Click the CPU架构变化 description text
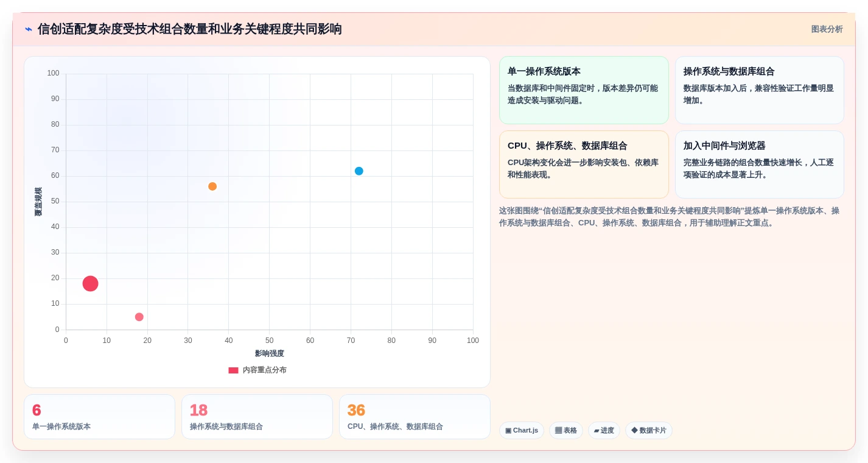Screen dimensions: 868x463 pos(583,169)
